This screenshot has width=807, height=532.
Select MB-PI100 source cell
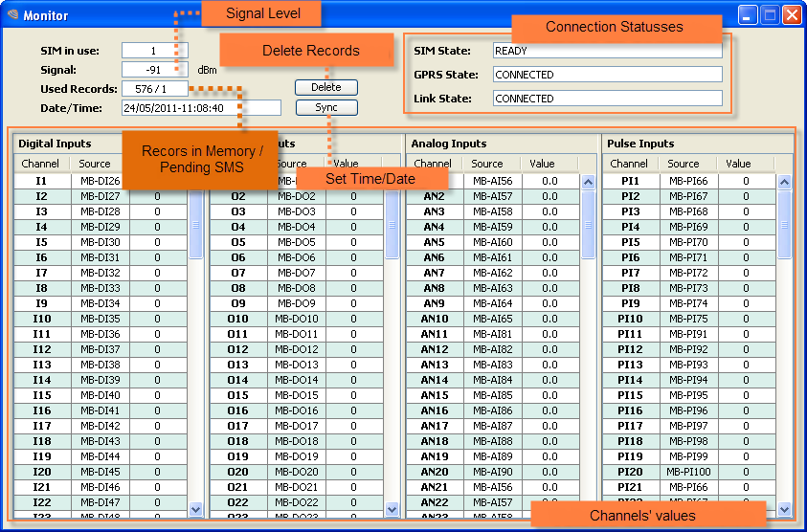tap(688, 472)
